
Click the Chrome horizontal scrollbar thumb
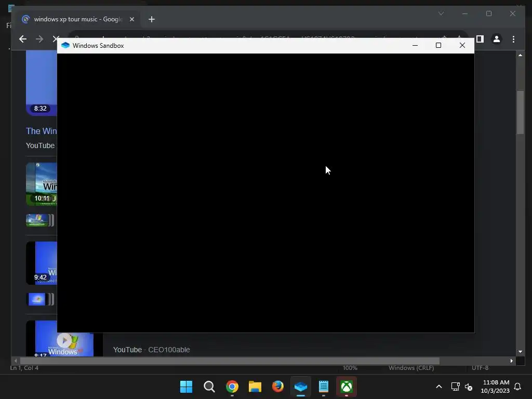click(230, 361)
